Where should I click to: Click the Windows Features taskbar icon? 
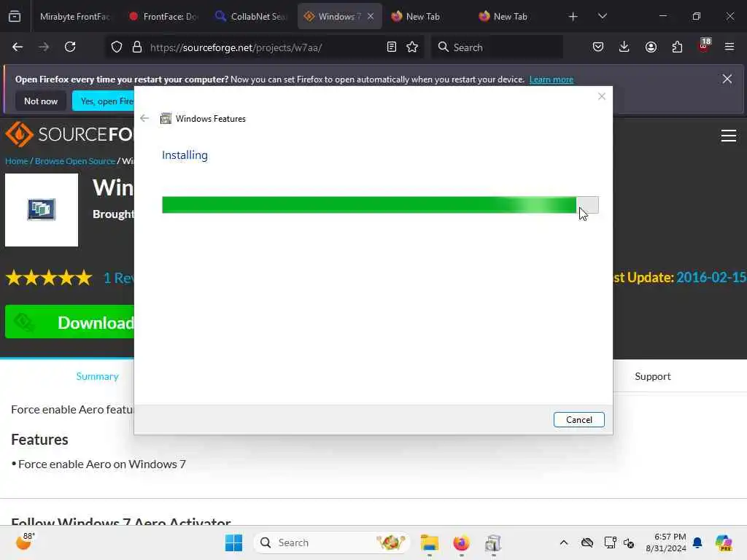pos(493,542)
